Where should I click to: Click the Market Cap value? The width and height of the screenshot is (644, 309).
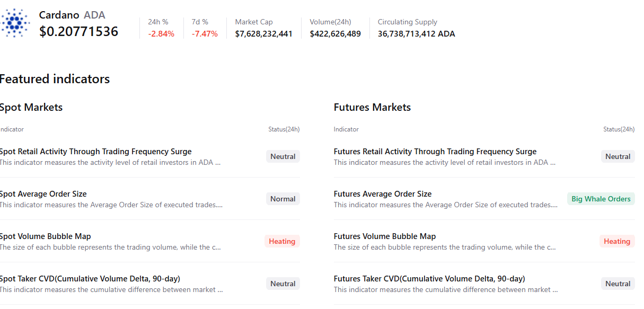pyautogui.click(x=264, y=34)
